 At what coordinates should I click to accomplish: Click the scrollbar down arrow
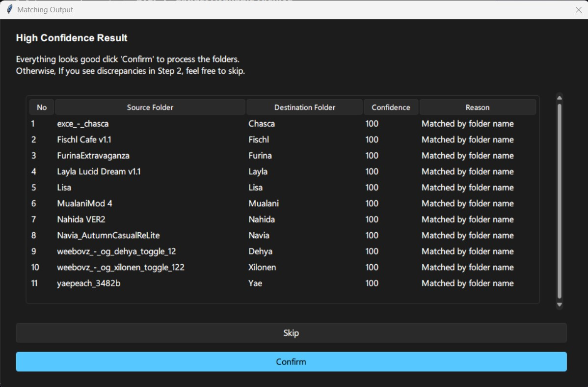point(559,304)
